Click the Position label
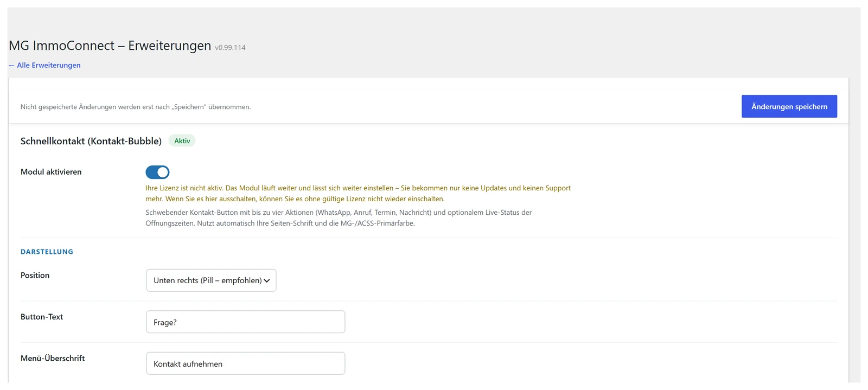 click(35, 276)
